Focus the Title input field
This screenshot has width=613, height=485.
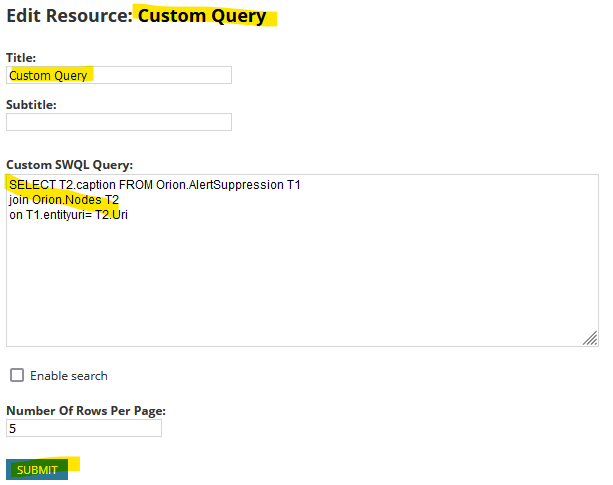(119, 75)
